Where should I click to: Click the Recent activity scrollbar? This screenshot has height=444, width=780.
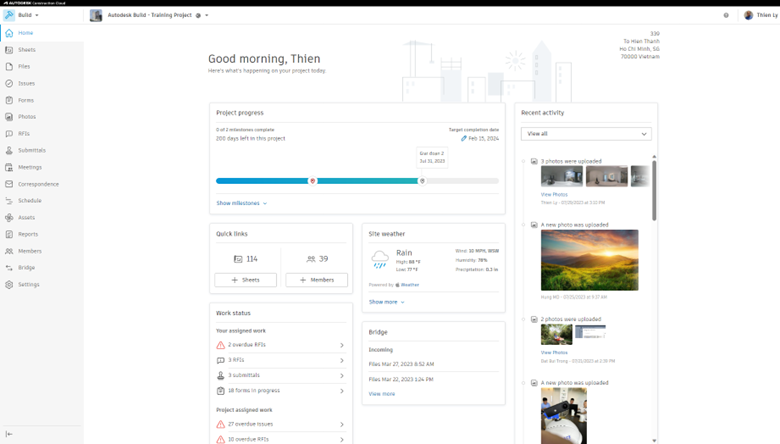[654, 190]
